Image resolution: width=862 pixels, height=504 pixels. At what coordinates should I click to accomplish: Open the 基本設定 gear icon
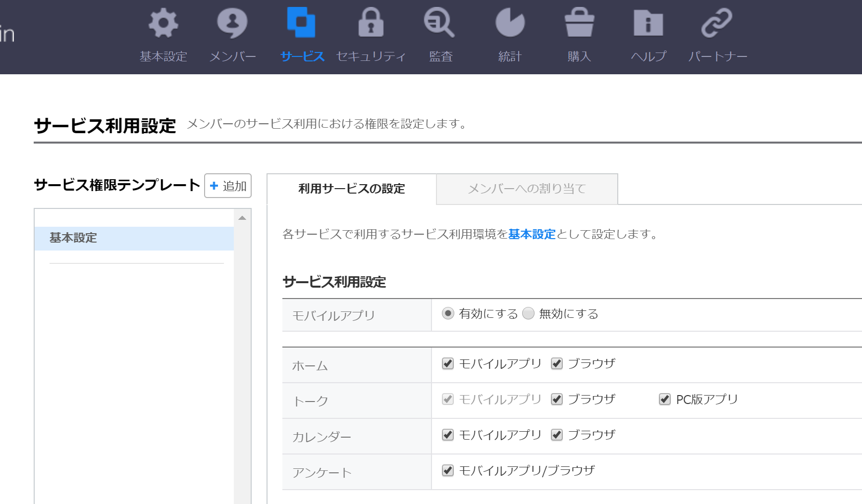(163, 23)
